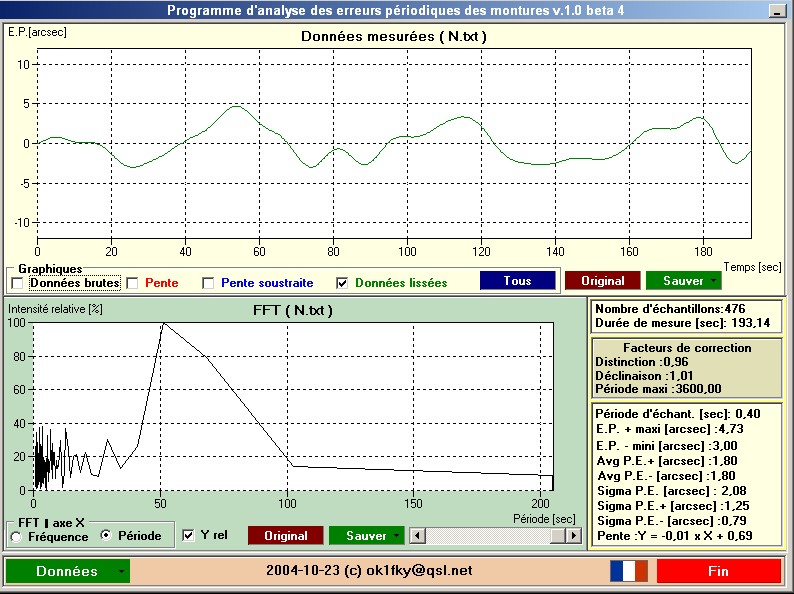The height and width of the screenshot is (594, 794).
Task: Open the Sauver dropdown in the FFT panel
Action: click(x=398, y=536)
